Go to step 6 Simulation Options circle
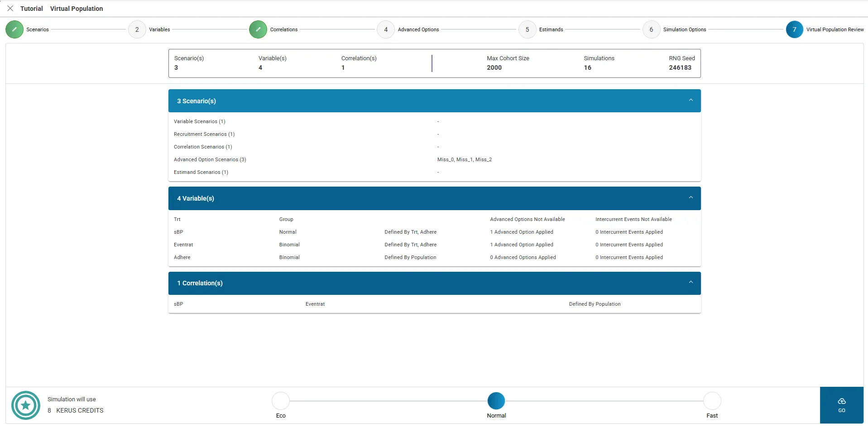This screenshot has height=428, width=868. point(651,29)
